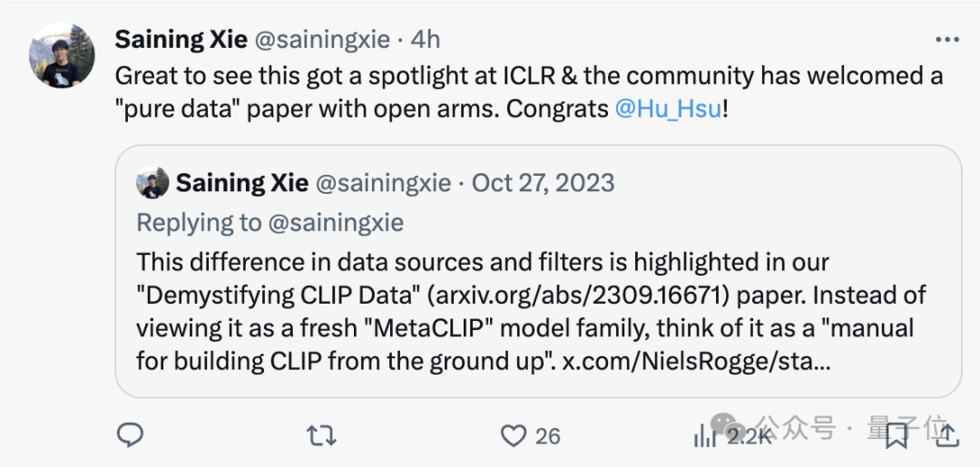Repost the tweet with the retweet icon
The image size is (980, 467).
pyautogui.click(x=321, y=436)
